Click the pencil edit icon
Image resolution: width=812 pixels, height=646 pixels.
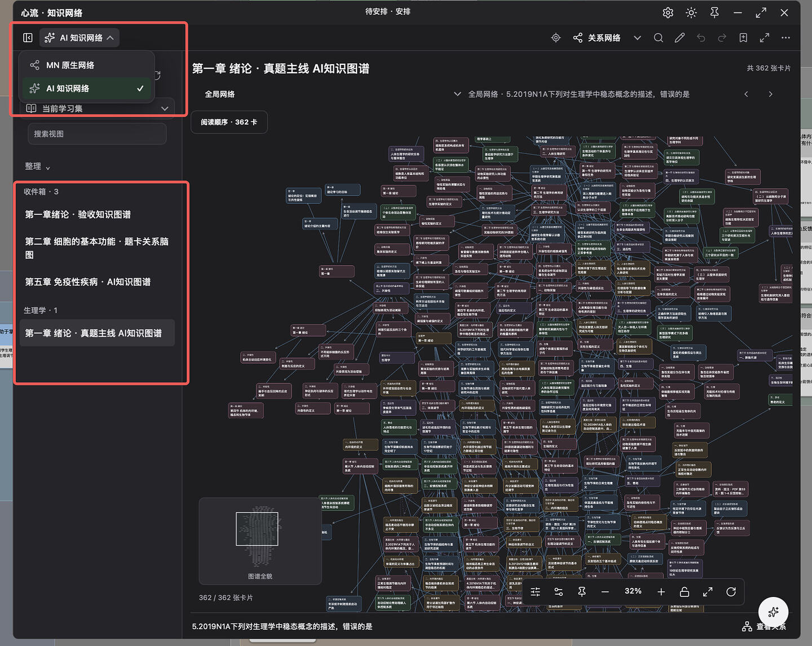679,38
